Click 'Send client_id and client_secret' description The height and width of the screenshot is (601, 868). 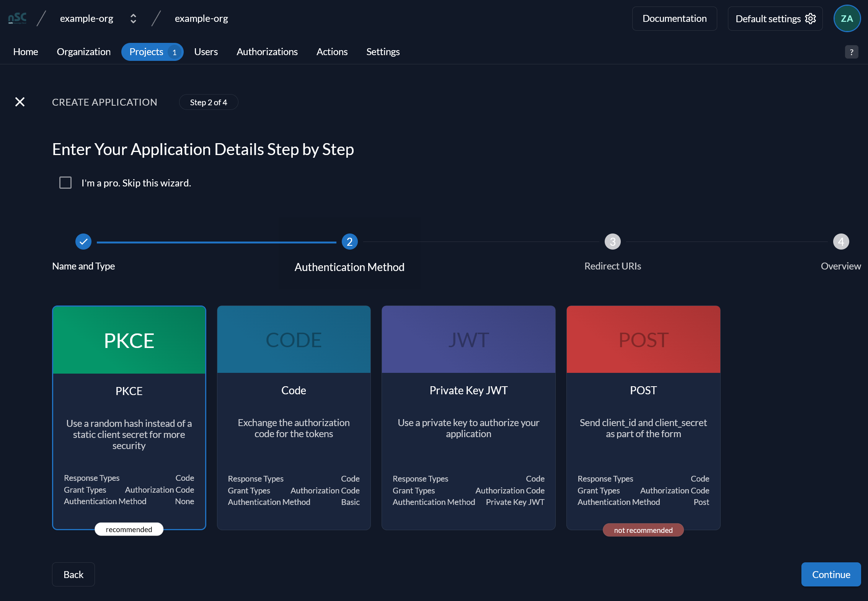point(643,428)
